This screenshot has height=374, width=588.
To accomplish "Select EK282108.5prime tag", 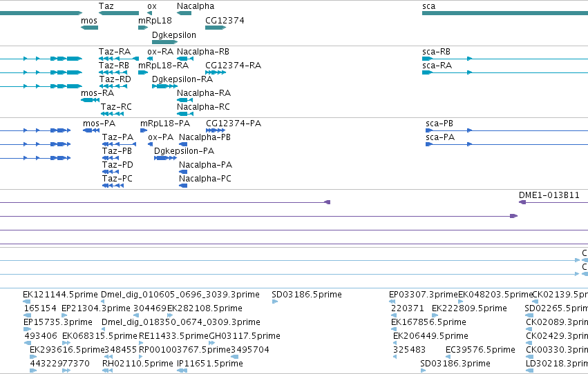I will tap(169, 315).
